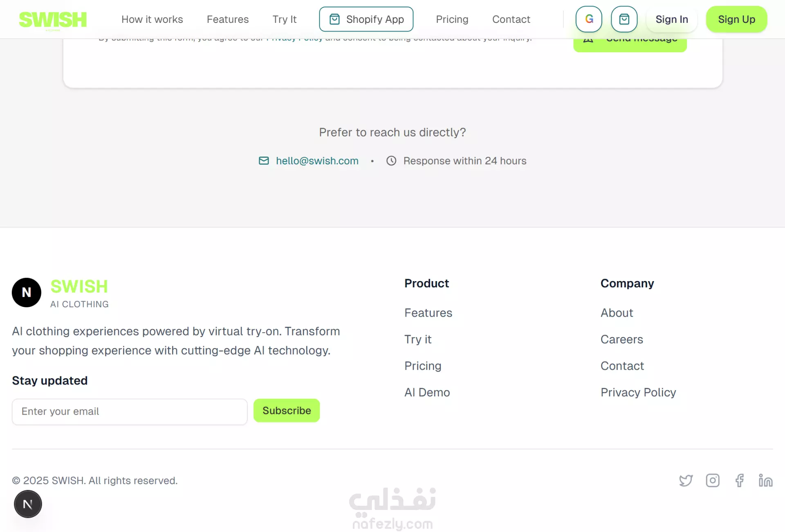Focus the Enter your email field
Screen dimensions: 785x532
[130, 411]
